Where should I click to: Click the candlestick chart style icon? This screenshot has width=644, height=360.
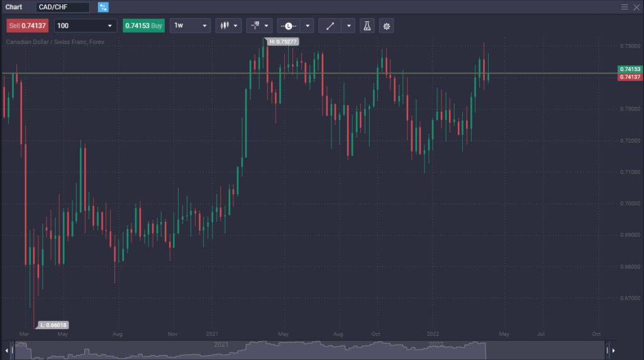coord(223,26)
